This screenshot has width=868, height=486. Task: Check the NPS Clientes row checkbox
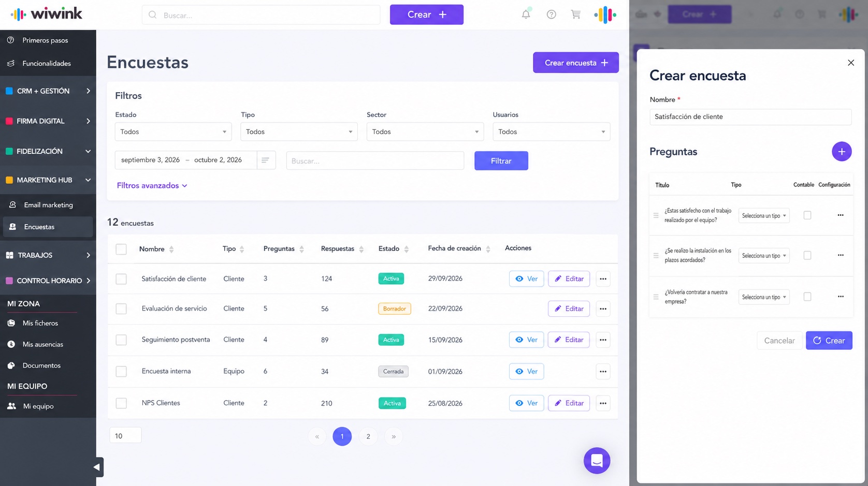(121, 403)
